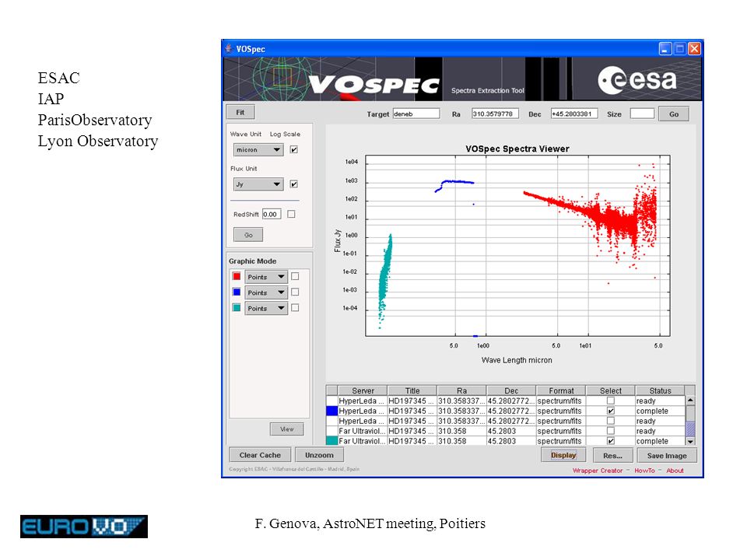Click the blue graphic mode color swatch
This screenshot has height=560, width=747.
pos(237,292)
